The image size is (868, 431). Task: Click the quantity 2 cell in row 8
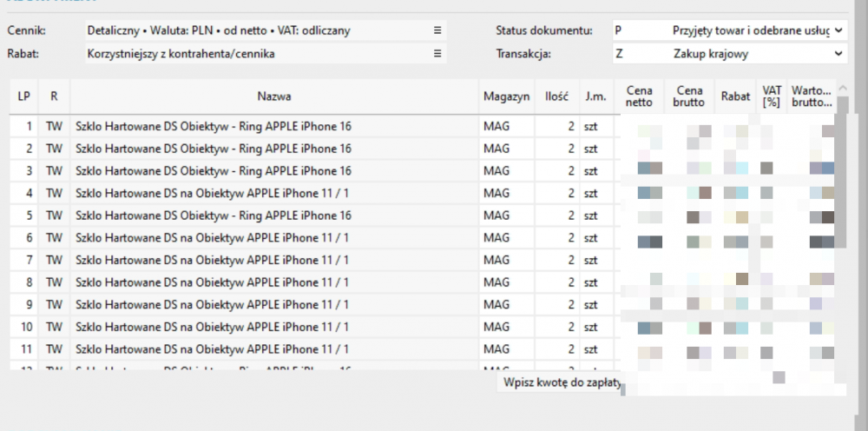coord(557,282)
